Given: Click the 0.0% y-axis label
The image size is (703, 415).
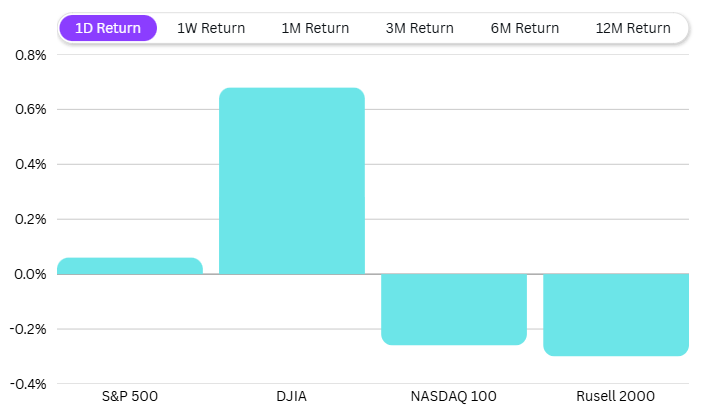Looking at the screenshot, I should click(27, 274).
